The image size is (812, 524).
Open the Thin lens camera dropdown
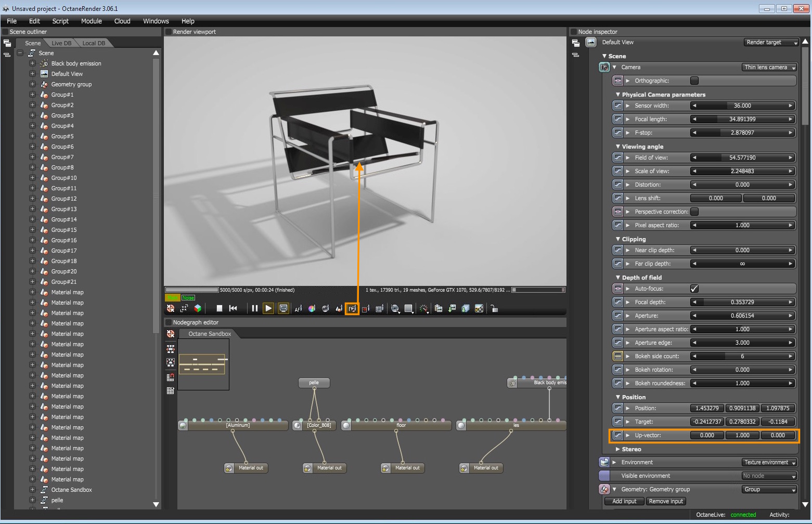tap(769, 67)
